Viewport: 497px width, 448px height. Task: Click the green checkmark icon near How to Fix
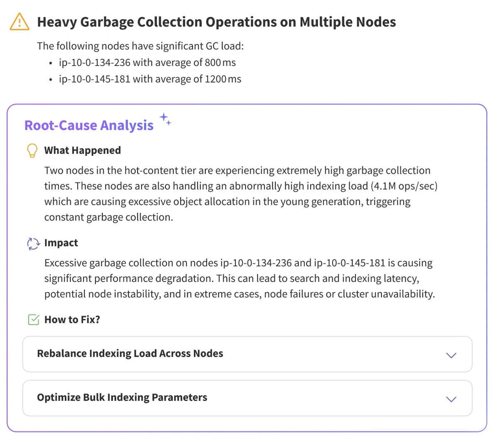[33, 319]
